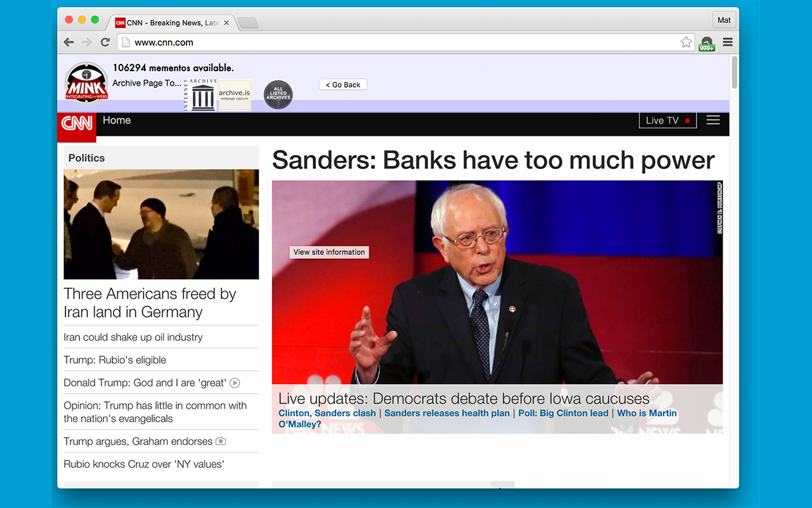Open archive.is webpage capture
Image resolution: width=812 pixels, height=508 pixels.
click(x=234, y=95)
